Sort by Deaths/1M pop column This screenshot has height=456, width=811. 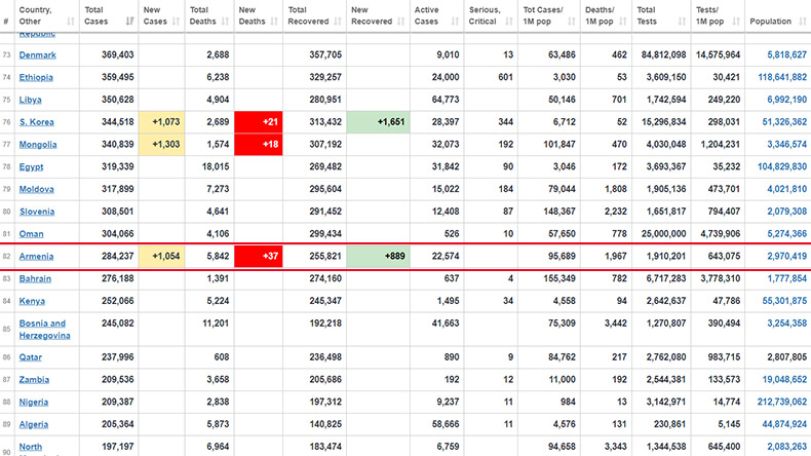pyautogui.click(x=606, y=16)
